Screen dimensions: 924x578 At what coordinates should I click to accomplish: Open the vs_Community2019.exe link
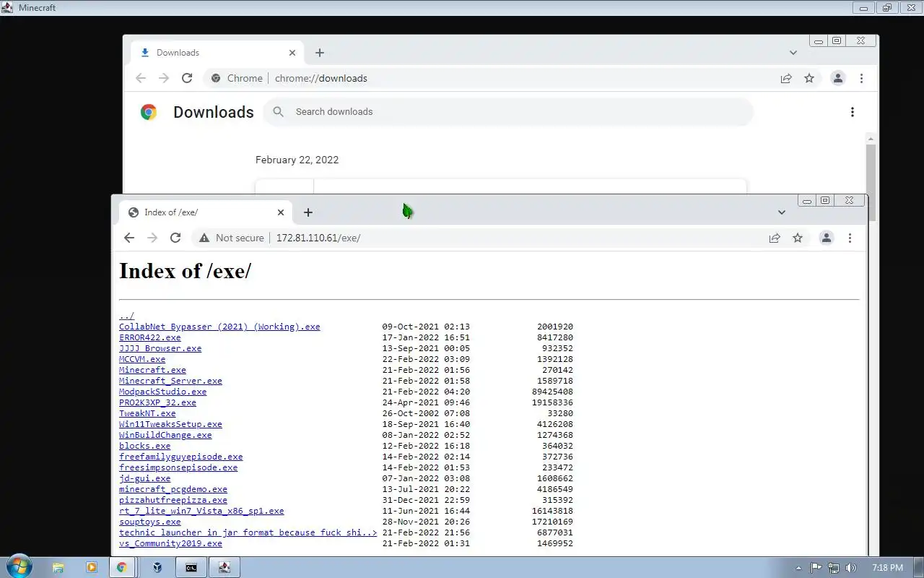tap(170, 543)
